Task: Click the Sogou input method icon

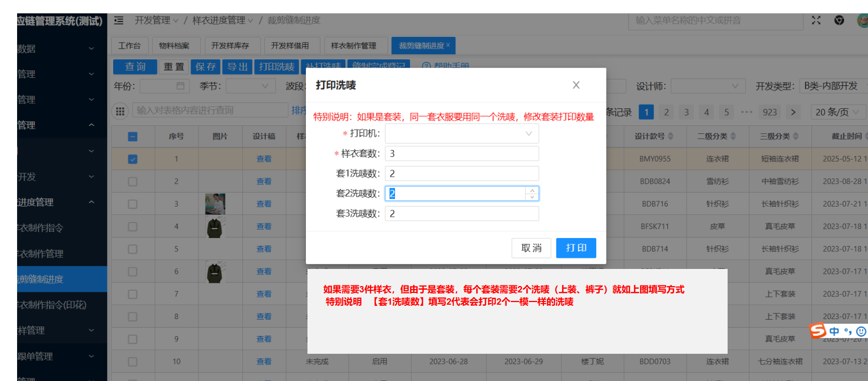Action: pyautogui.click(x=817, y=331)
